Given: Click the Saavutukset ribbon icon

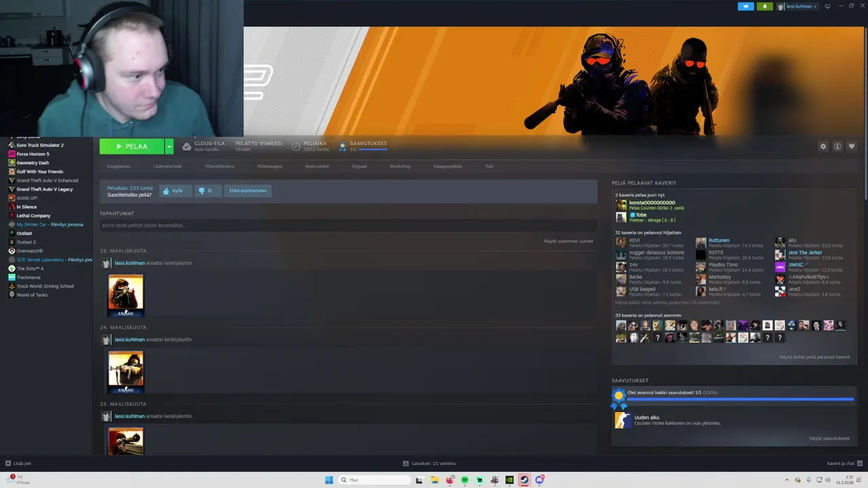Looking at the screenshot, I should [342, 146].
